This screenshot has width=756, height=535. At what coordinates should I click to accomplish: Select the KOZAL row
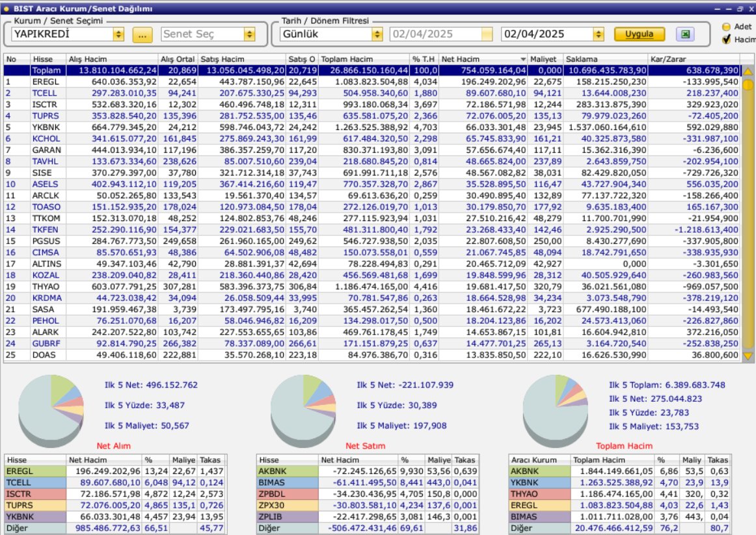tap(371, 275)
